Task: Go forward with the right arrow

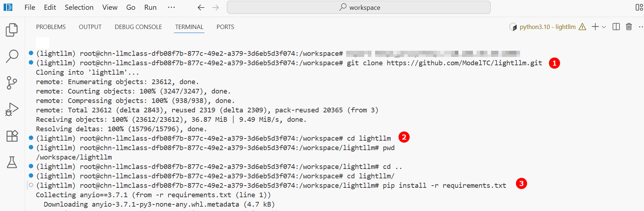Action: point(216,7)
